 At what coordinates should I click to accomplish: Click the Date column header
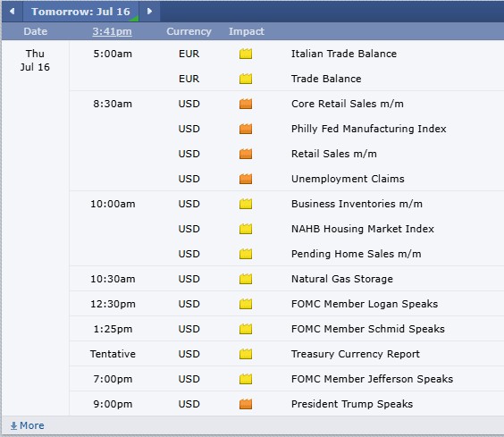pyautogui.click(x=36, y=31)
